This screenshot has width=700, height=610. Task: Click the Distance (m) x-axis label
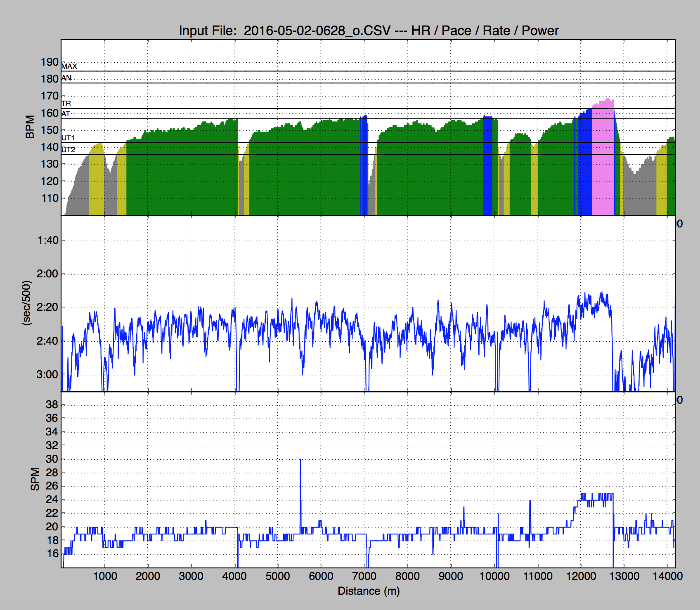[x=368, y=591]
